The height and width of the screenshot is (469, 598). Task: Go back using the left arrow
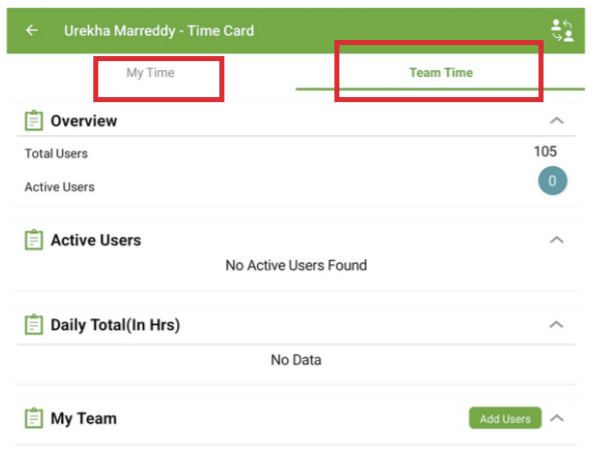click(32, 30)
